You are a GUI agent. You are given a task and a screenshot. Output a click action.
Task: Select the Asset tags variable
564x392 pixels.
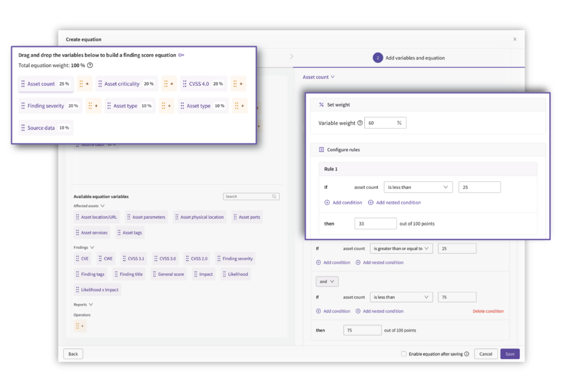[x=129, y=233]
